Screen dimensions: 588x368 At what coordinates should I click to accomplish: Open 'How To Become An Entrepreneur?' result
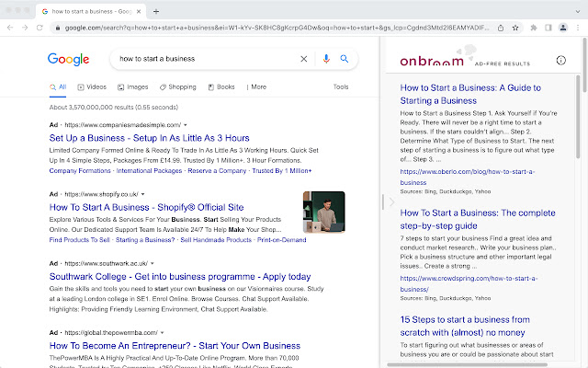tap(175, 346)
